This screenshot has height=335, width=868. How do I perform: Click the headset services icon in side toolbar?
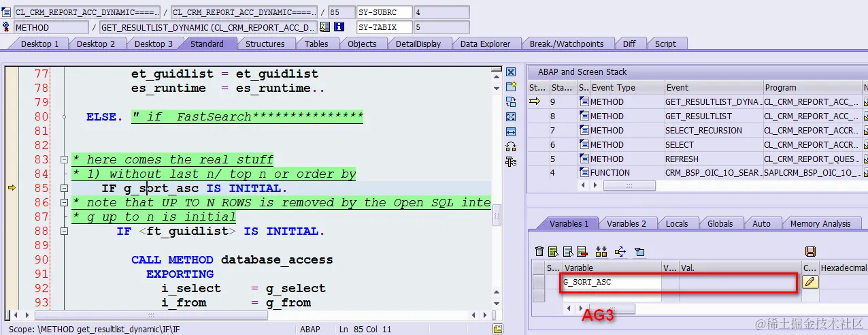tap(511, 146)
